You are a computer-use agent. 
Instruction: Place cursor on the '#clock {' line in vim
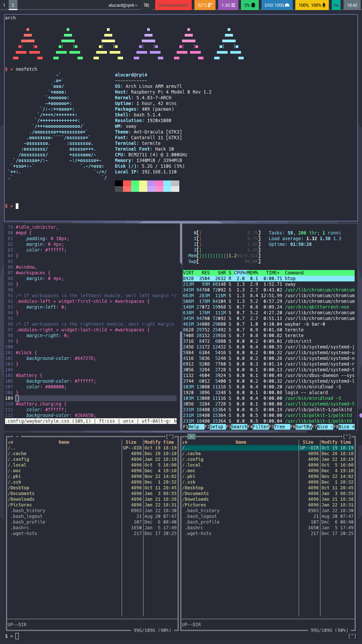click(x=26, y=353)
